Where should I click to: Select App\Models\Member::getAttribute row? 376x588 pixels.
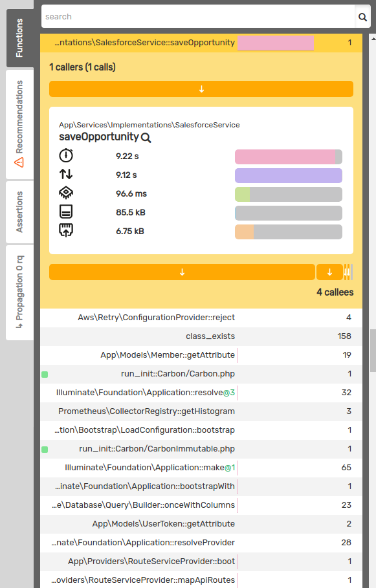[x=201, y=355]
